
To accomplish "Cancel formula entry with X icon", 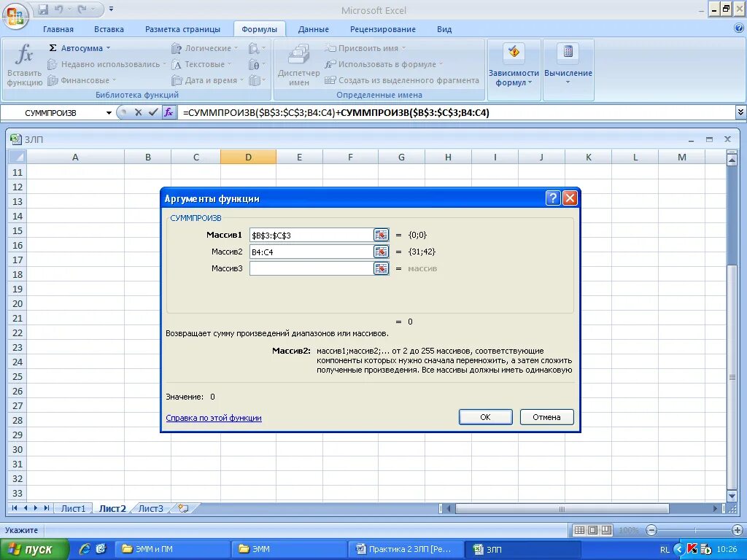I will 138,112.
